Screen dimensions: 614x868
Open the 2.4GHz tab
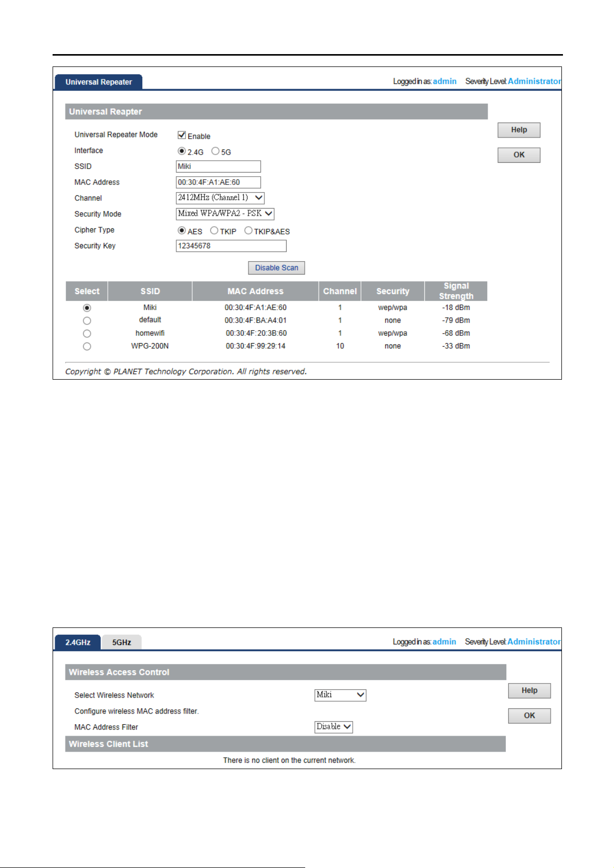[78, 642]
